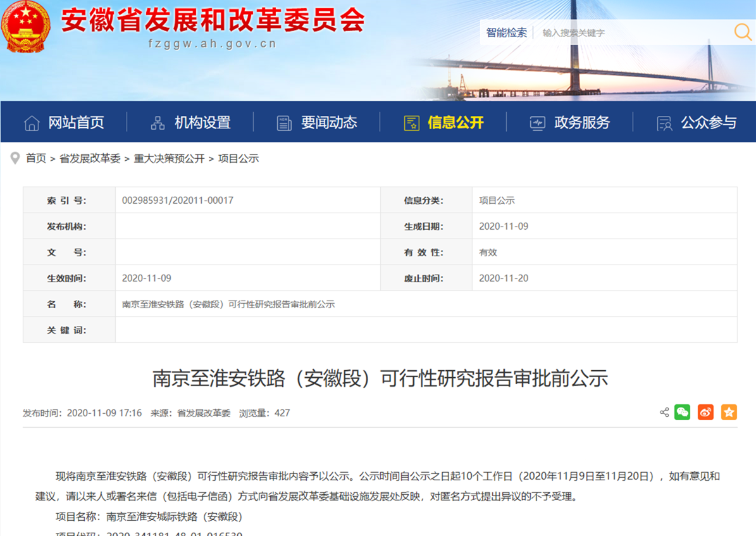Click the 智能检索 search label
The height and width of the screenshot is (536, 756).
tap(506, 32)
